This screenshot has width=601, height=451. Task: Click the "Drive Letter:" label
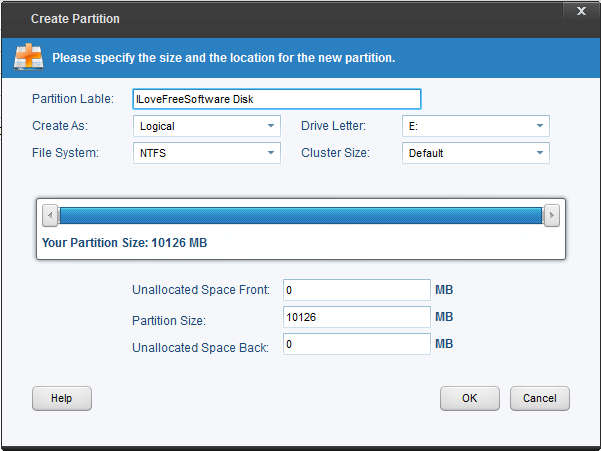coord(333,126)
